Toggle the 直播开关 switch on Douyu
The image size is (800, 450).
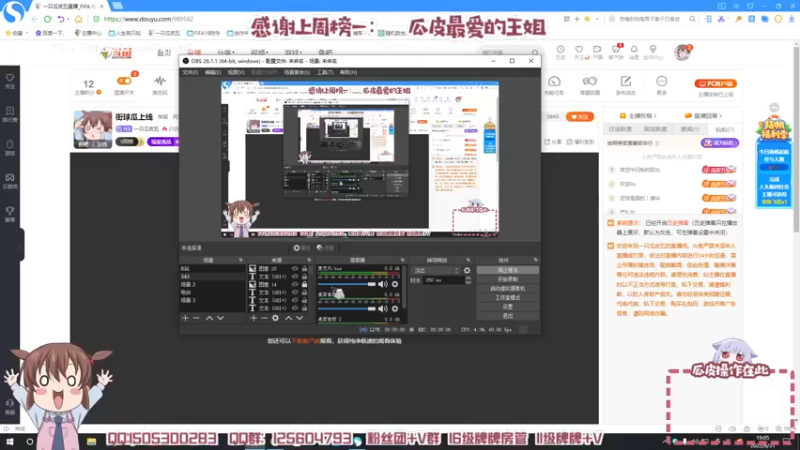(x=124, y=81)
